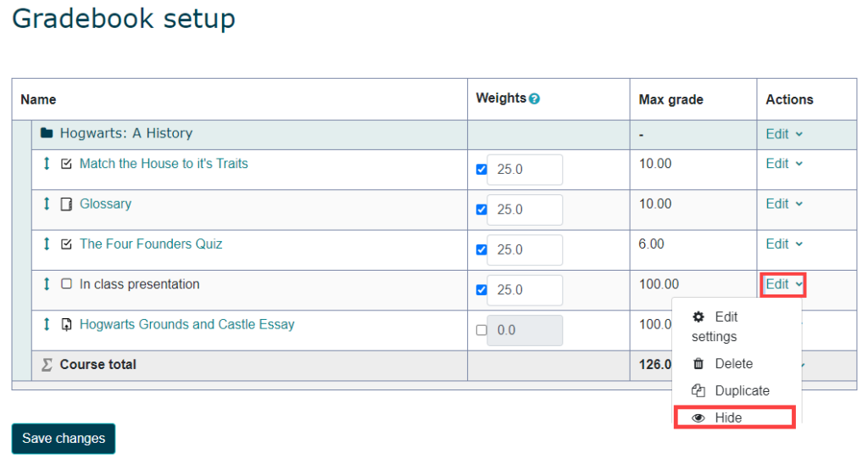This screenshot has height=465, width=868.
Task: Click move arrow for Four Founders Quiz
Action: tap(47, 244)
